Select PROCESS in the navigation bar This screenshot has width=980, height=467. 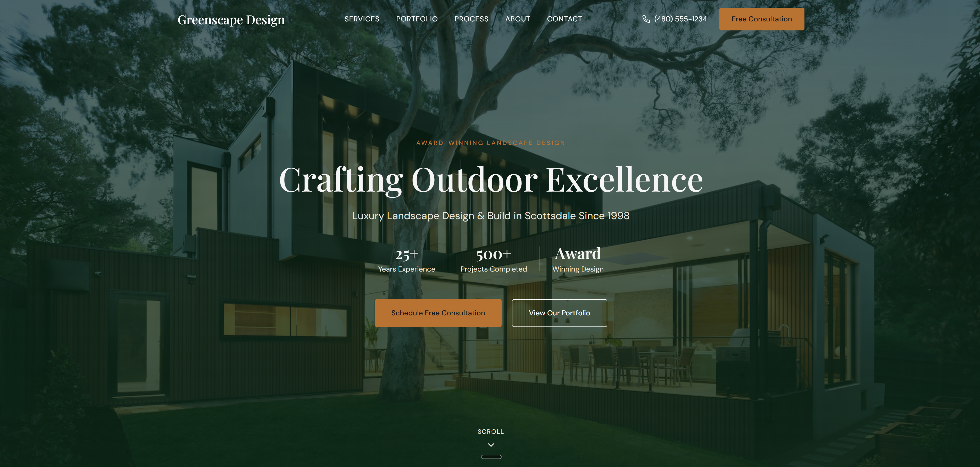471,19
